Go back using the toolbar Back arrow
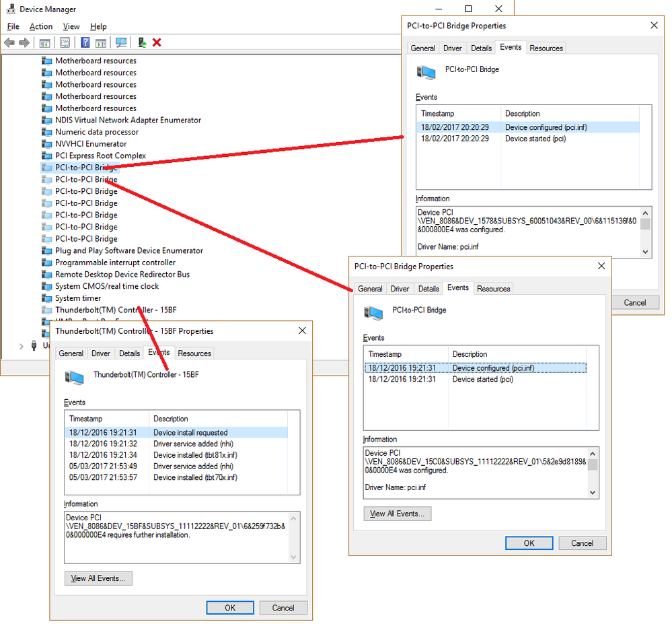The image size is (672, 624). [9, 42]
